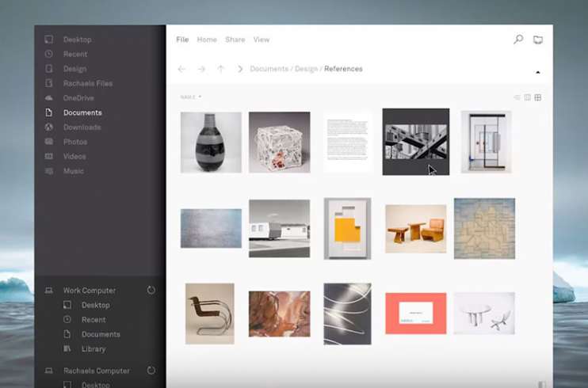The height and width of the screenshot is (388, 588).
Task: Open search with the magnifier icon
Action: coord(518,40)
